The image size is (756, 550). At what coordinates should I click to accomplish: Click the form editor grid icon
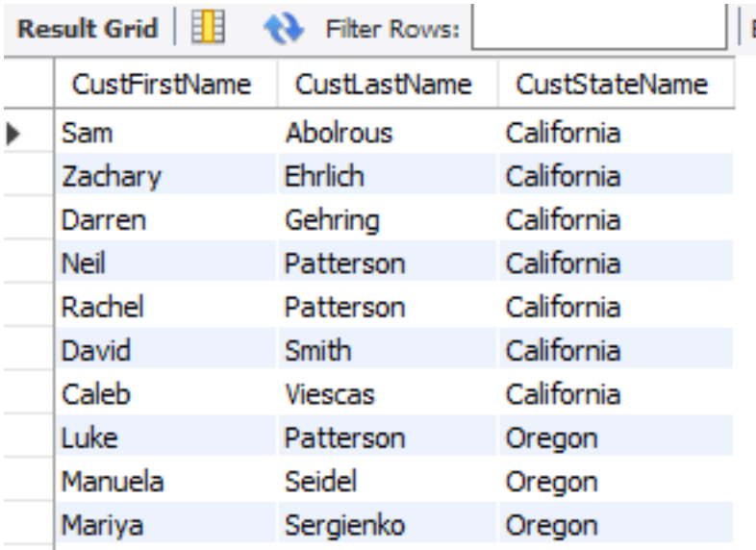pos(209,27)
